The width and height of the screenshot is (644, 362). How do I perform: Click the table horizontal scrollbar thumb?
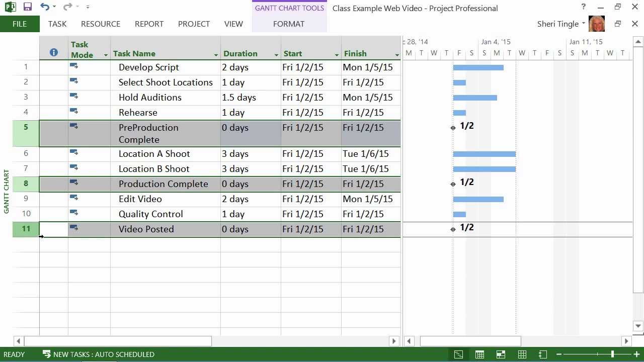pos(118,341)
